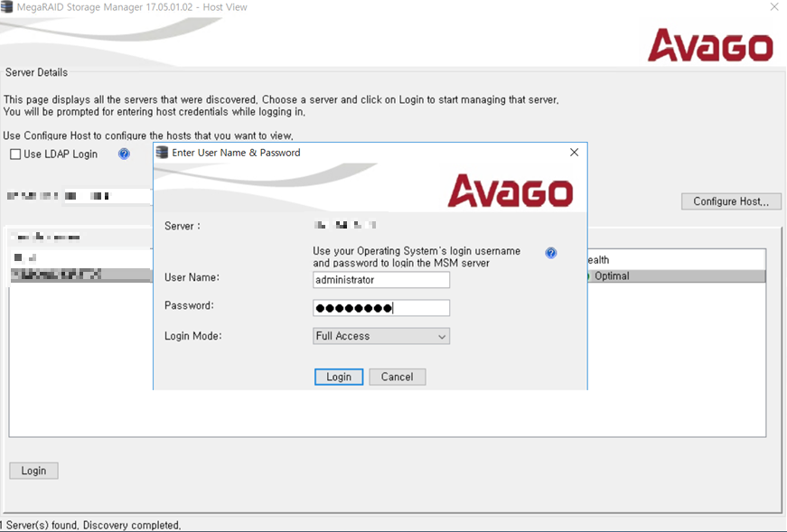Click the Avago logo in the dialog
Screen dimensions: 787x532
click(x=510, y=191)
